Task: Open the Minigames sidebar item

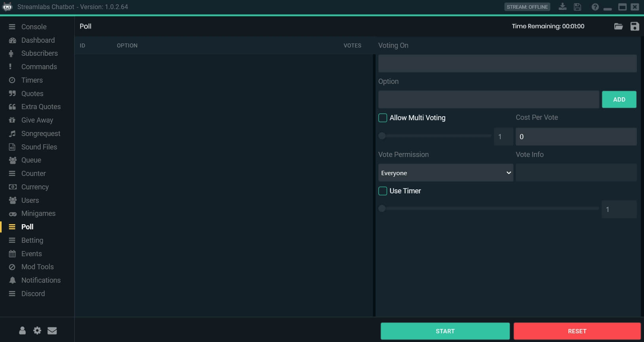Action: pyautogui.click(x=38, y=214)
